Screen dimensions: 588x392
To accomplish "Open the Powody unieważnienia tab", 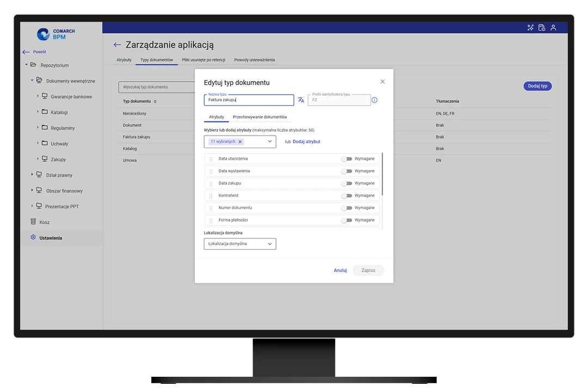I will pyautogui.click(x=255, y=60).
